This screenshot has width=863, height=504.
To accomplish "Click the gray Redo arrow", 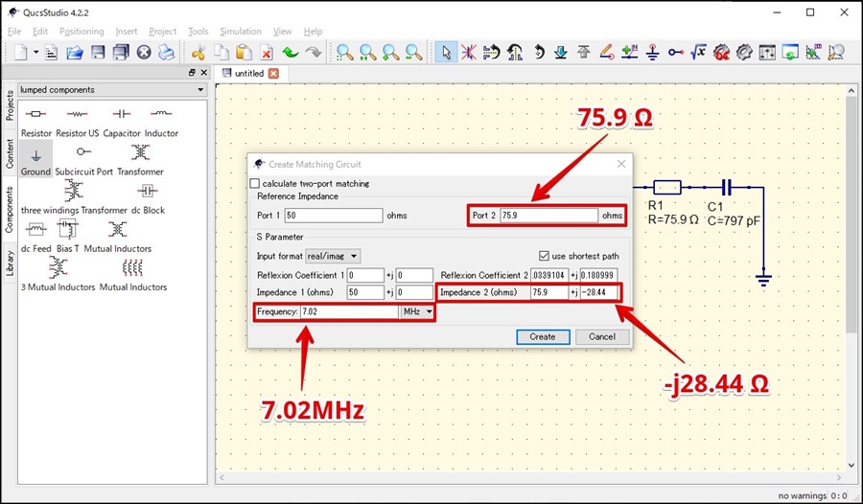I will coord(314,53).
